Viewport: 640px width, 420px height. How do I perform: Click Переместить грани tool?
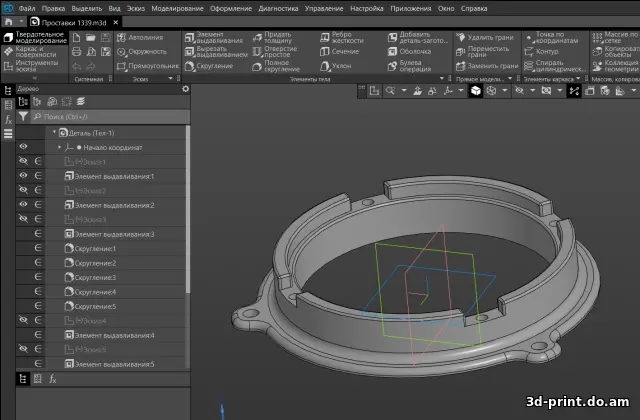point(482,51)
